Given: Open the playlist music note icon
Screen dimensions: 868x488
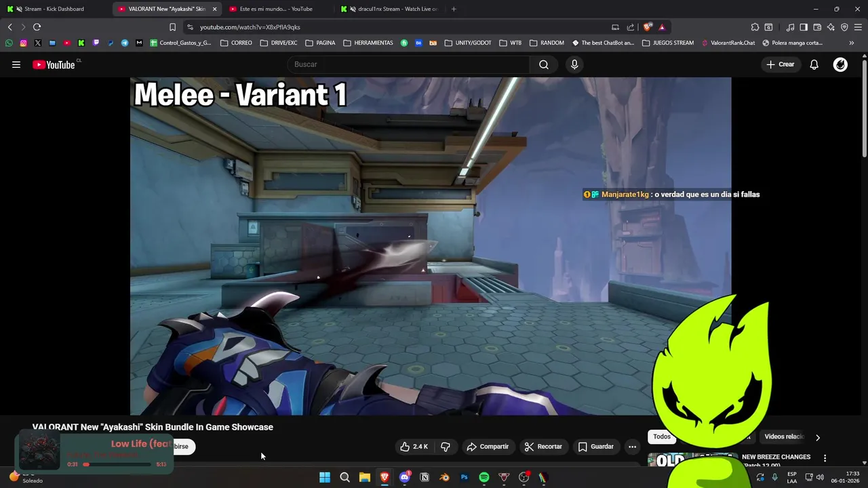Looking at the screenshot, I should click(x=790, y=27).
